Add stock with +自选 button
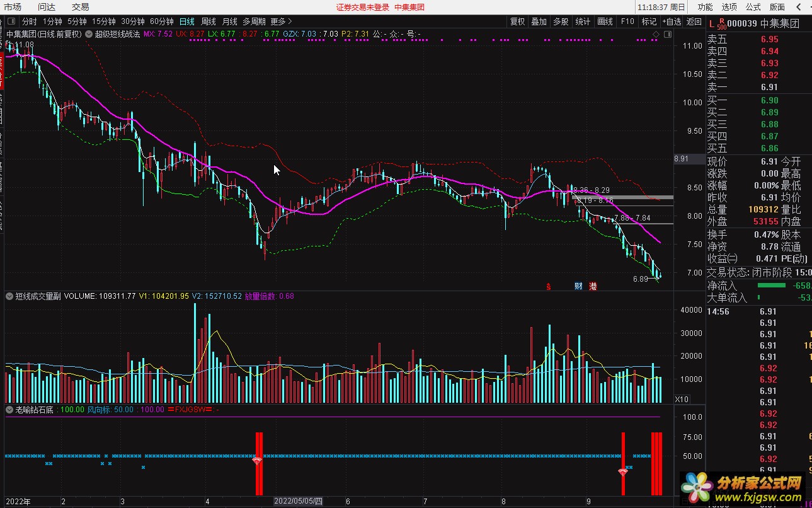Viewport: 812px width, 508px height. pos(672,21)
